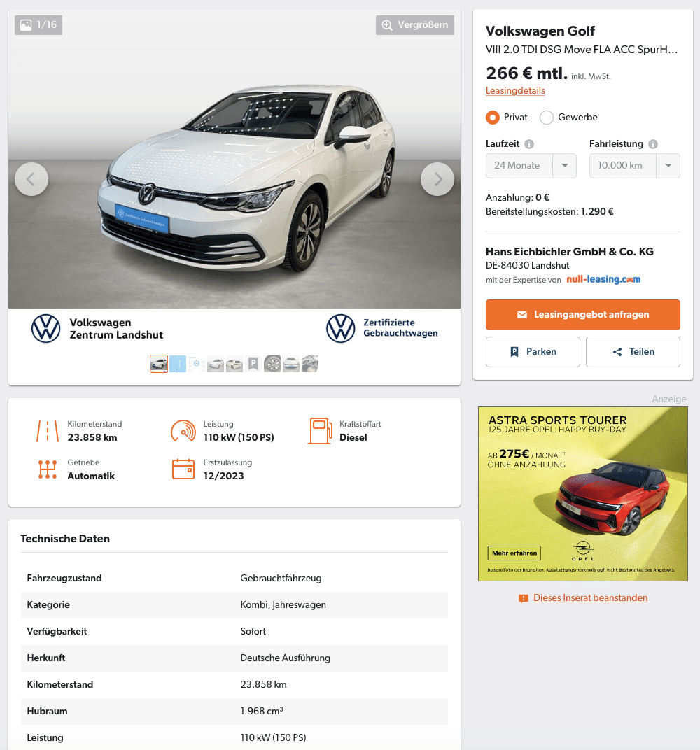Open the Leasingdetails link
Image resolution: width=700 pixels, height=750 pixels.
[x=515, y=91]
